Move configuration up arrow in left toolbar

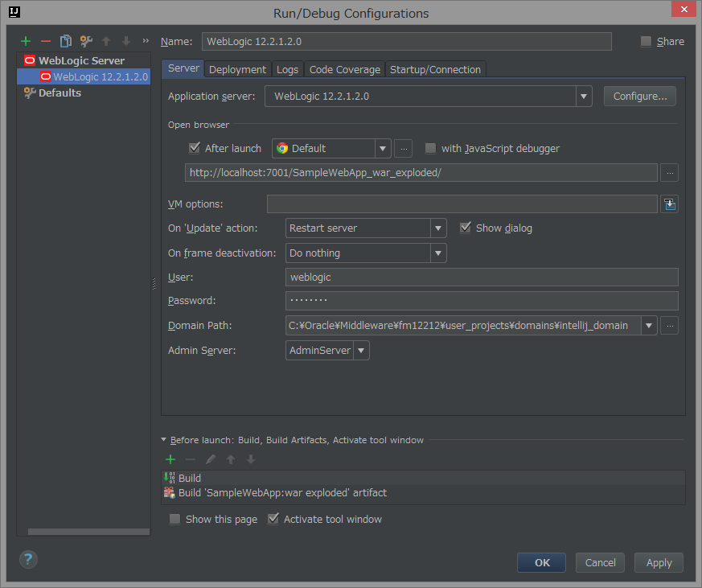point(106,41)
